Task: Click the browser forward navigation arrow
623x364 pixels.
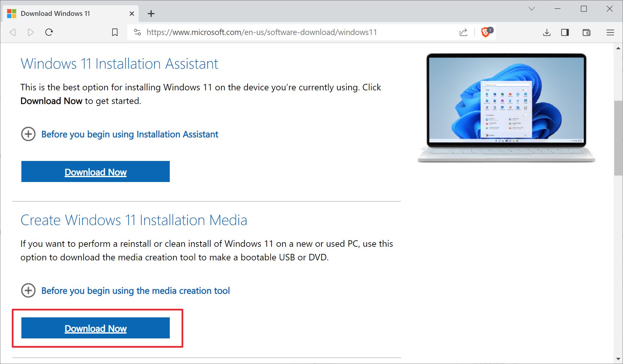Action: point(30,32)
